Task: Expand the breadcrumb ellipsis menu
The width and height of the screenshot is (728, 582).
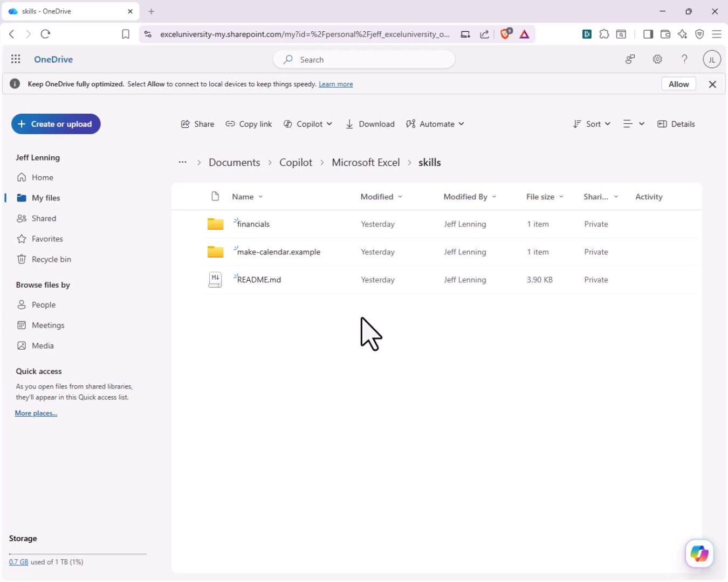Action: point(183,162)
